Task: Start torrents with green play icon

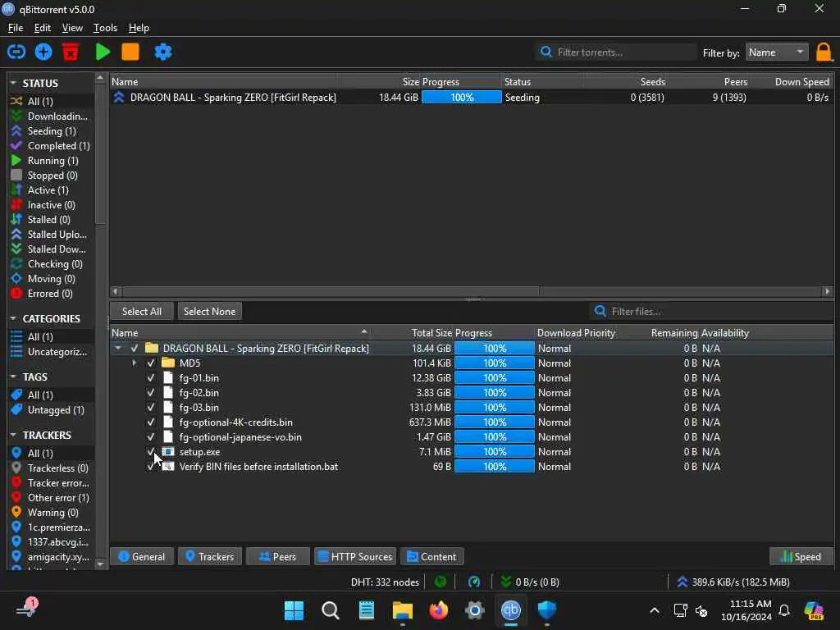Action: click(103, 52)
